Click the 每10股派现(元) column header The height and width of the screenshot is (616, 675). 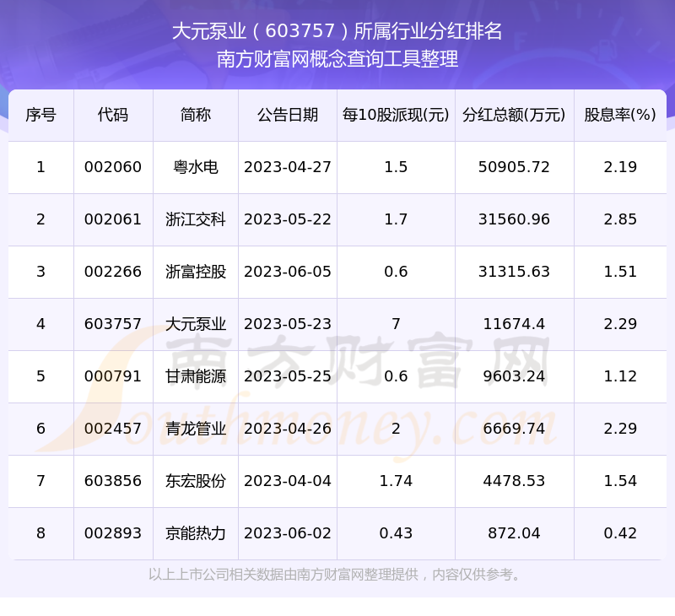click(x=396, y=115)
